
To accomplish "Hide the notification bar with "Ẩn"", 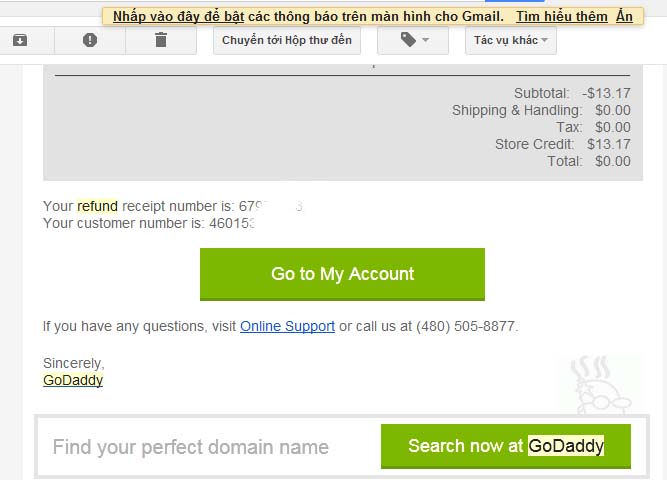I will (624, 17).
